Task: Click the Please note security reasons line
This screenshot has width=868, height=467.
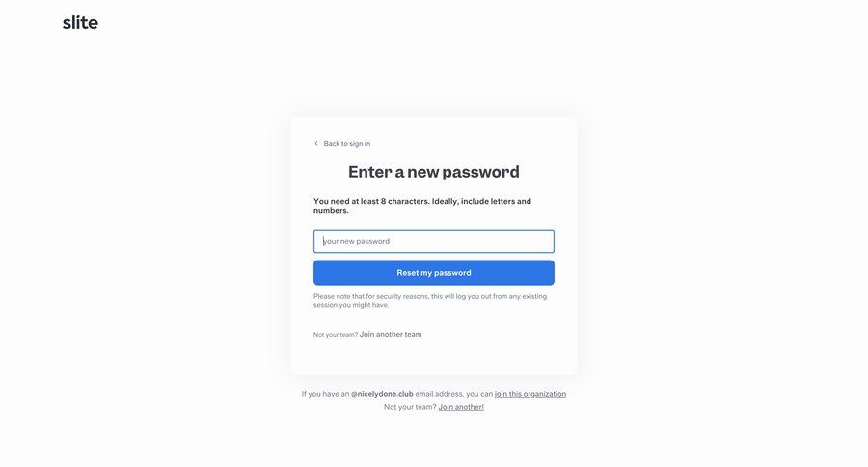Action: click(x=430, y=296)
